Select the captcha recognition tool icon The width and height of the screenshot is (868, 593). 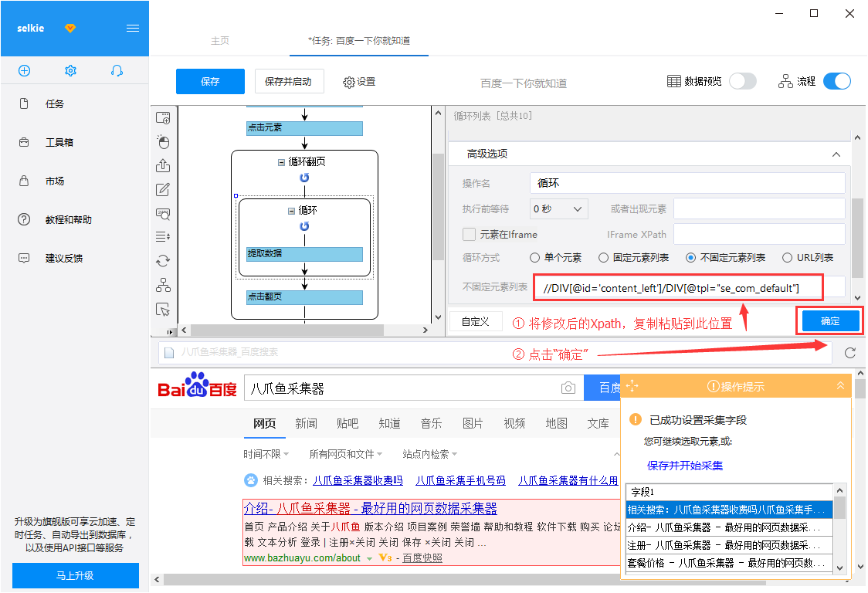(x=163, y=213)
